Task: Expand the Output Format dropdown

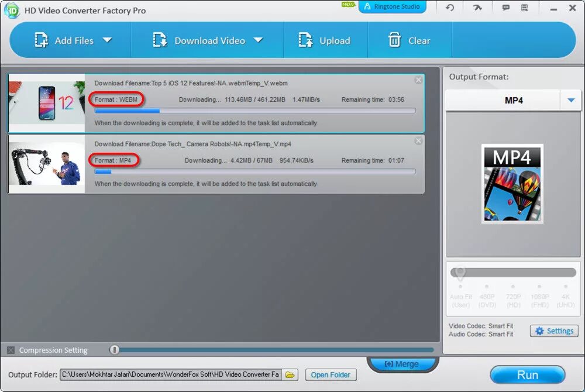Action: coord(572,99)
